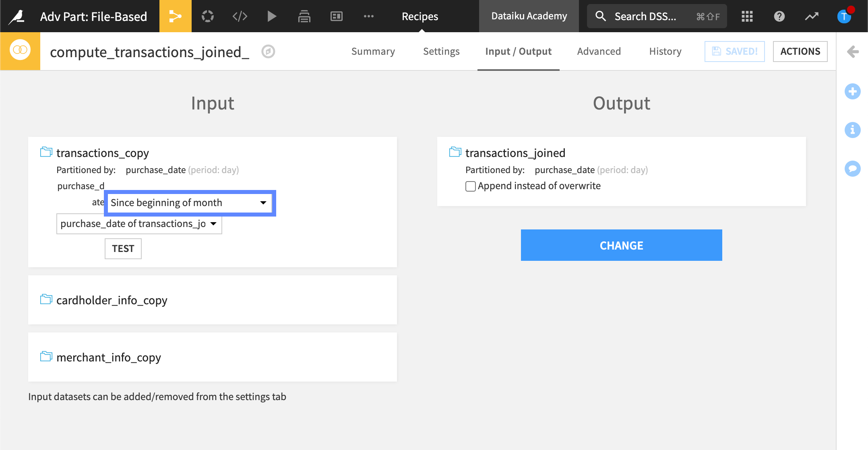Open the code notebooks icon
This screenshot has height=450, width=868.
pos(240,16)
